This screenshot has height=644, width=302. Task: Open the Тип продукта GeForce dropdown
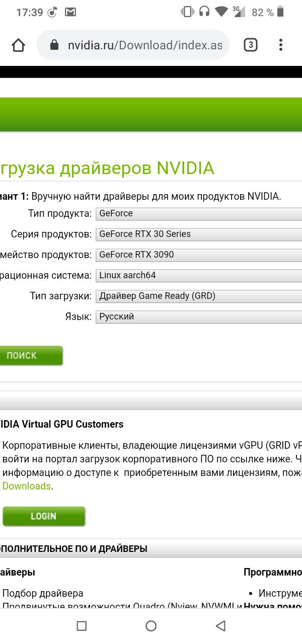pos(199,214)
